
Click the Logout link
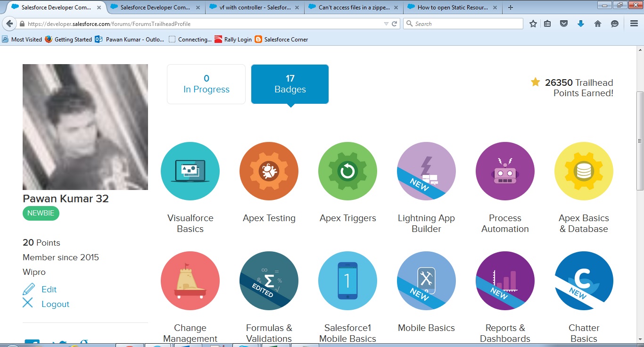point(55,304)
